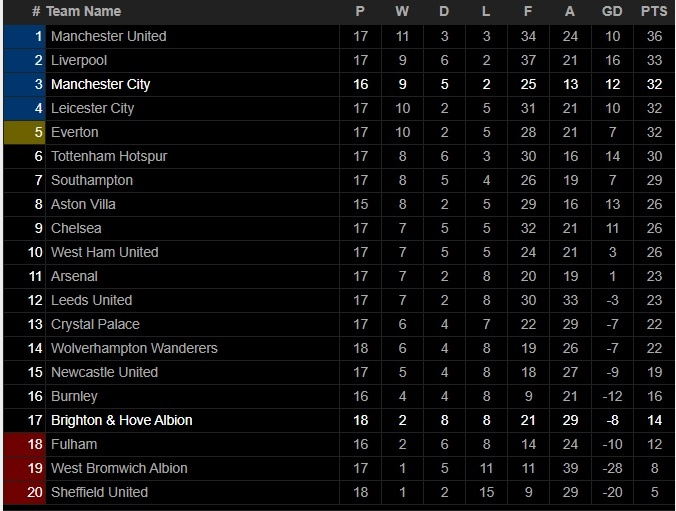
Task: Select the PTS column header
Action: [x=654, y=11]
